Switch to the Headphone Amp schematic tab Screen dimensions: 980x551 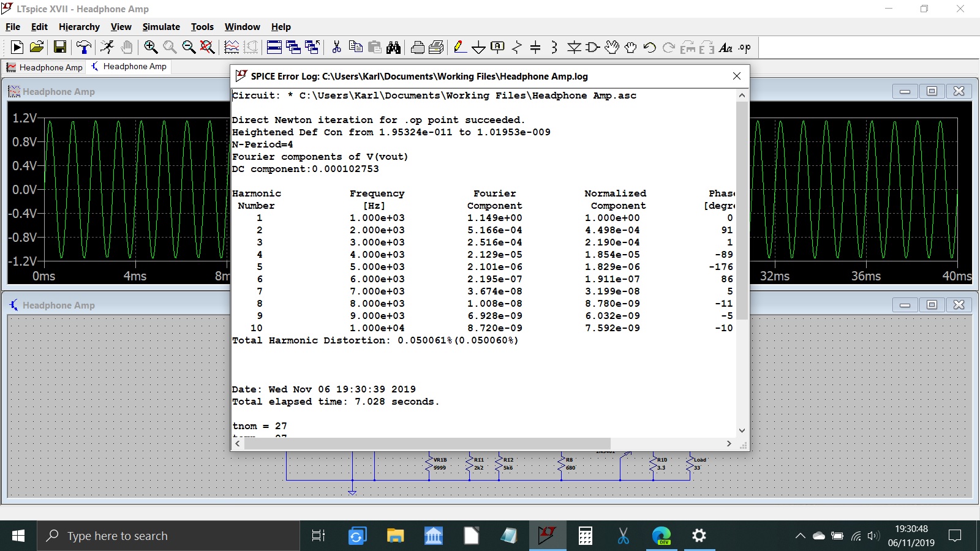[x=129, y=66]
